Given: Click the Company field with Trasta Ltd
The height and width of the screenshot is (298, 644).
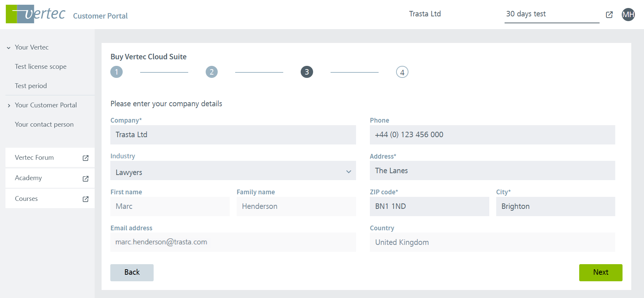Looking at the screenshot, I should (x=233, y=135).
